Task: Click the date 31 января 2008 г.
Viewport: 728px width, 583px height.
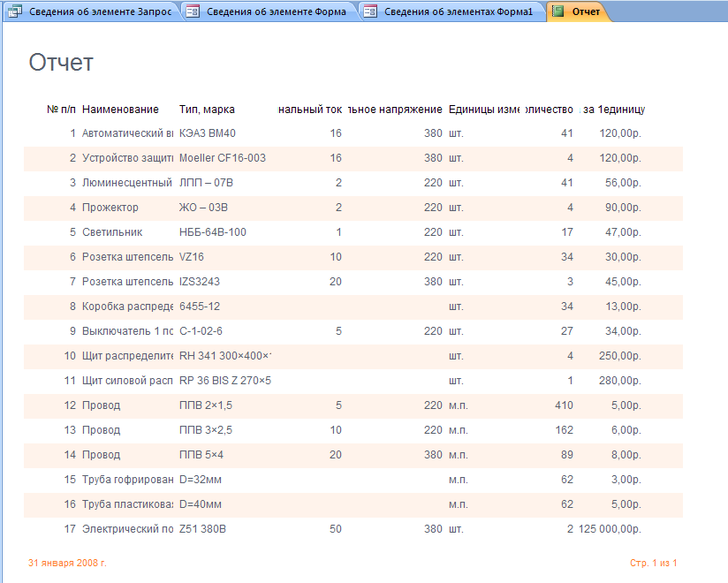Action: click(x=67, y=563)
